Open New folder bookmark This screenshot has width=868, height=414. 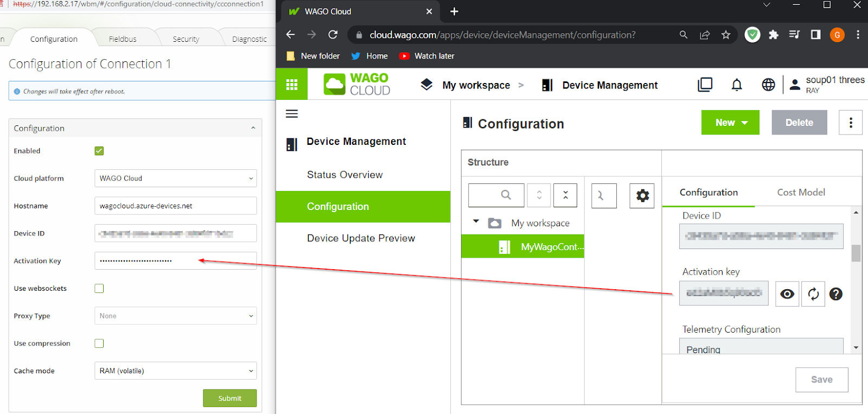pos(313,56)
